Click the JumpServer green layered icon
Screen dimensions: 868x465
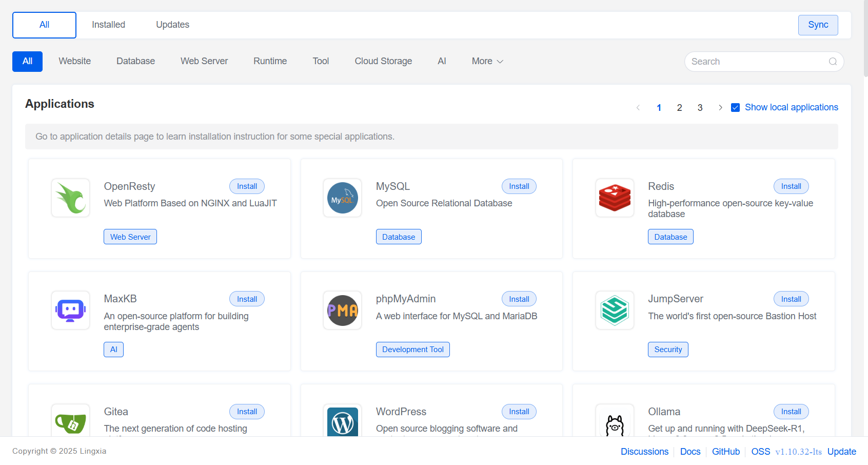pos(615,311)
